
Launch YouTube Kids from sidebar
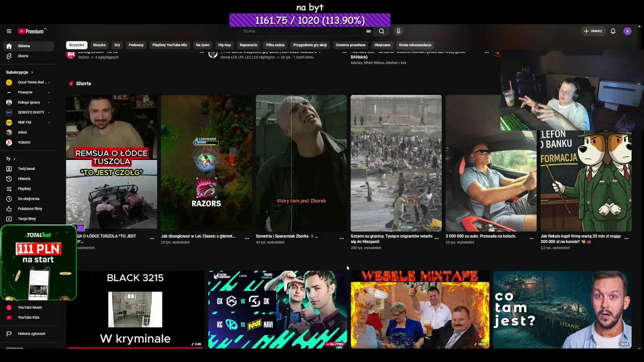(x=28, y=317)
